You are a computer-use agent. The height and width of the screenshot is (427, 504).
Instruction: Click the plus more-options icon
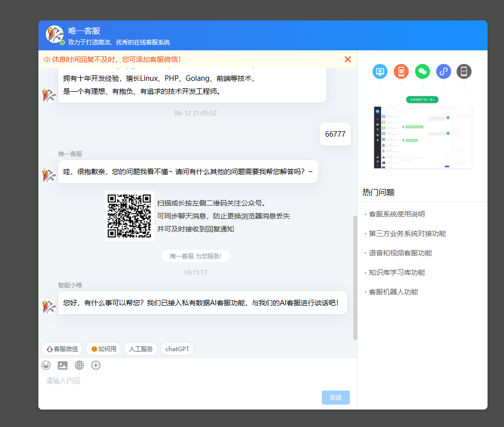[96, 365]
